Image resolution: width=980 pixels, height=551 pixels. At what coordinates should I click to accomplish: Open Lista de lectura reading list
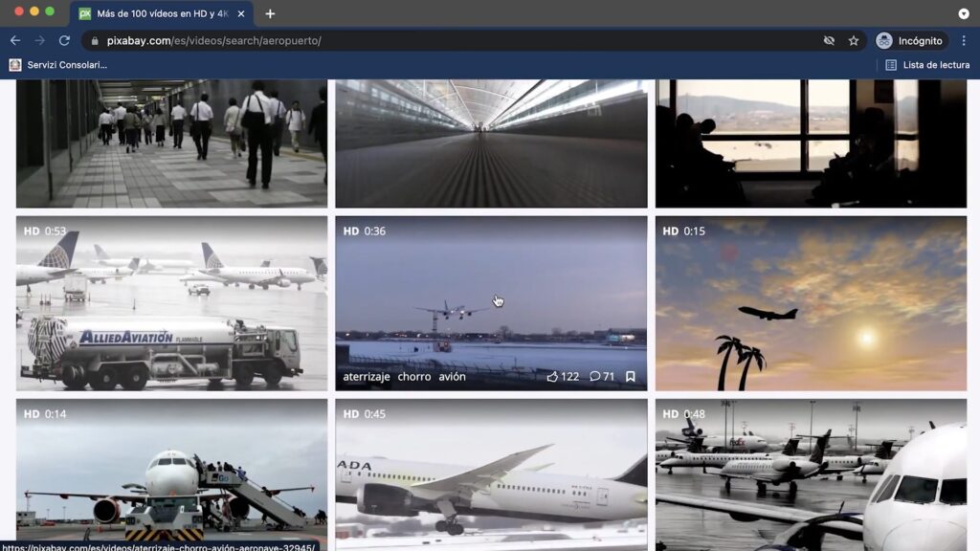point(928,65)
